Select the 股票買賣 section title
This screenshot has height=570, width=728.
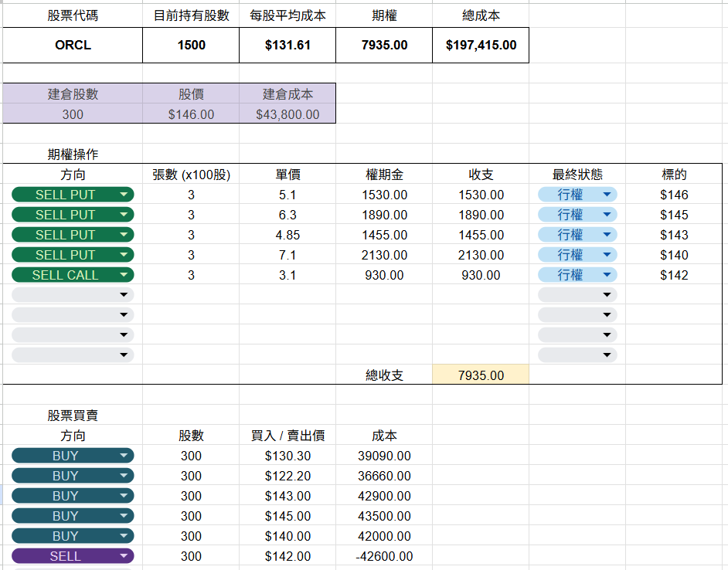coord(73,415)
